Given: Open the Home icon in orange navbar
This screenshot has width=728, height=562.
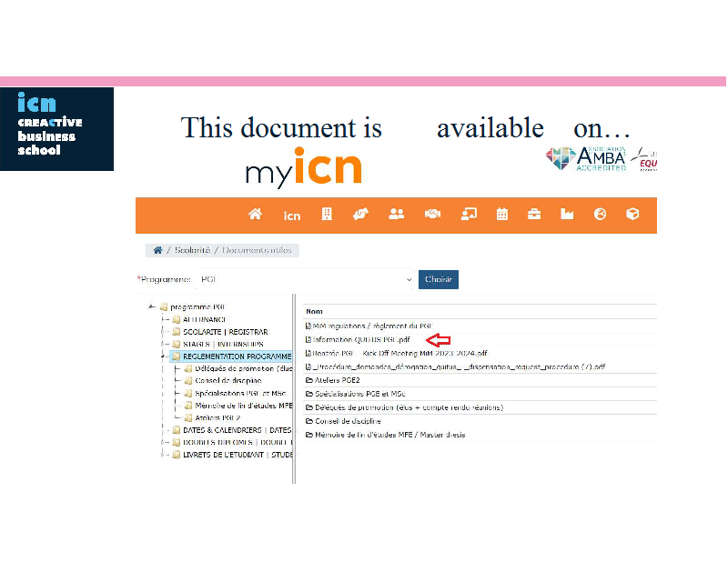Looking at the screenshot, I should pyautogui.click(x=255, y=214).
